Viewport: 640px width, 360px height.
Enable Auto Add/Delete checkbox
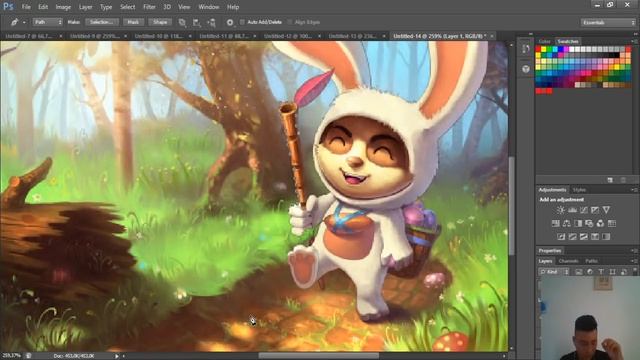[242, 22]
